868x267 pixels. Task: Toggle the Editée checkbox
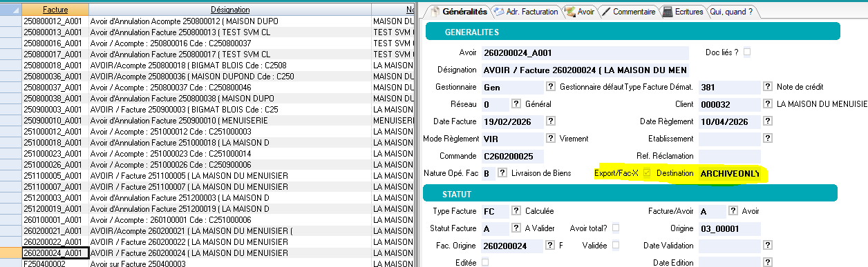485,262
